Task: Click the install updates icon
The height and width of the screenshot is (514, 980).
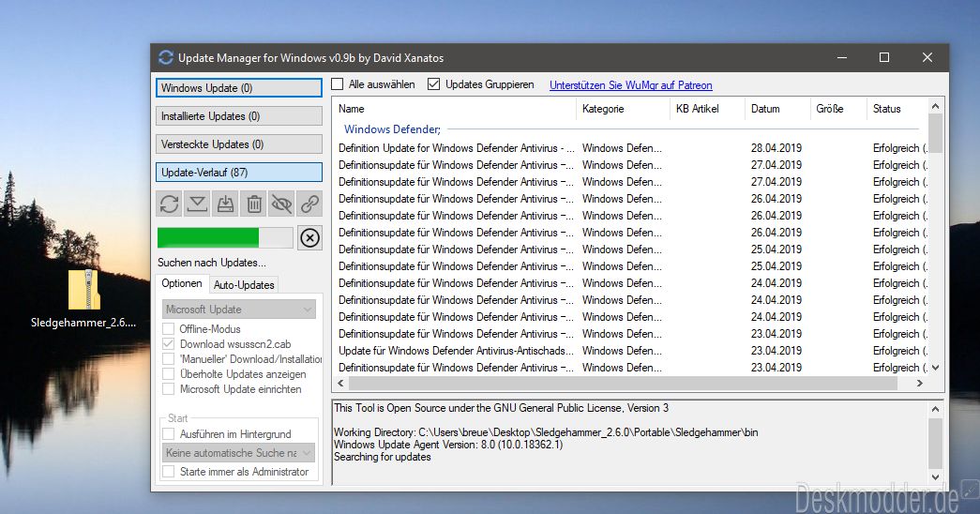Action: coord(226,204)
